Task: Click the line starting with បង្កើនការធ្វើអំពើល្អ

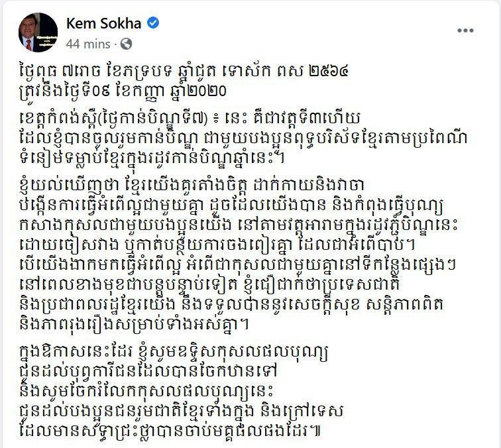Action: (231, 206)
